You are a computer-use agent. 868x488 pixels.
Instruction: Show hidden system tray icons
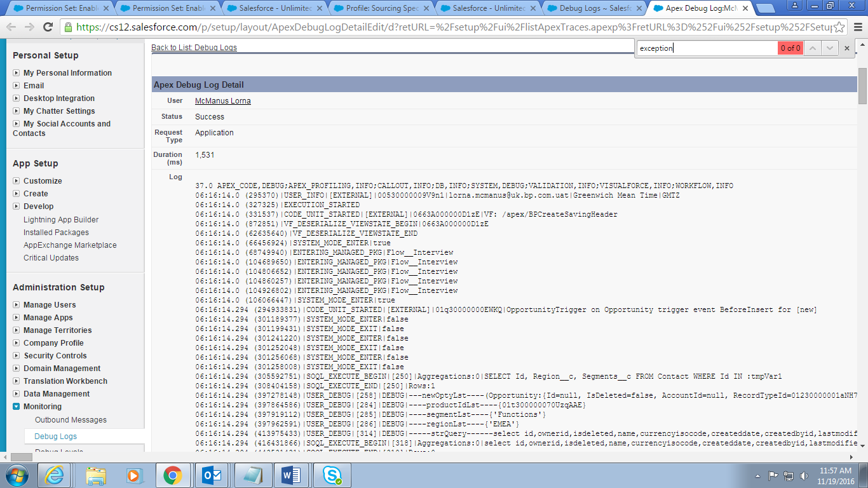(757, 475)
